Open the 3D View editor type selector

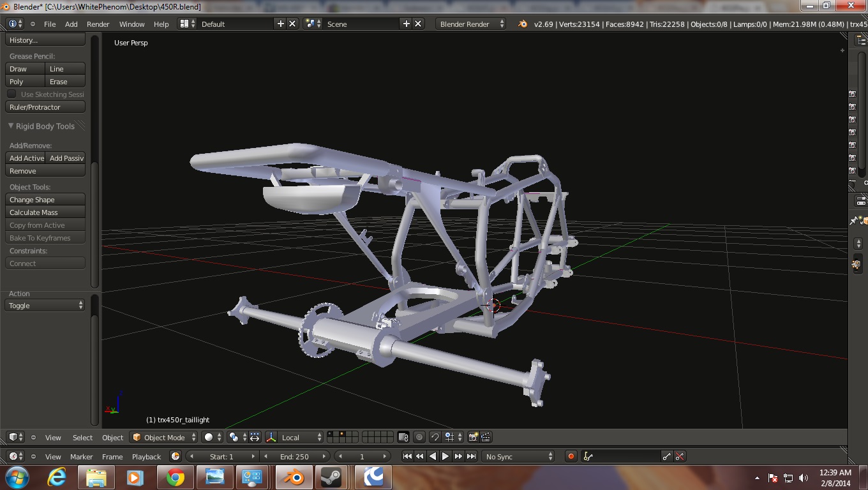15,437
